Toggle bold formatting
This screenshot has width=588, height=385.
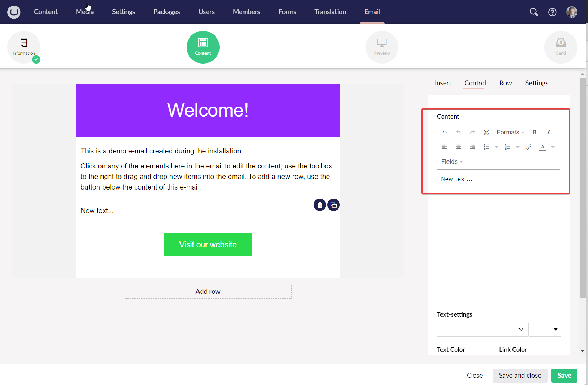pos(535,132)
